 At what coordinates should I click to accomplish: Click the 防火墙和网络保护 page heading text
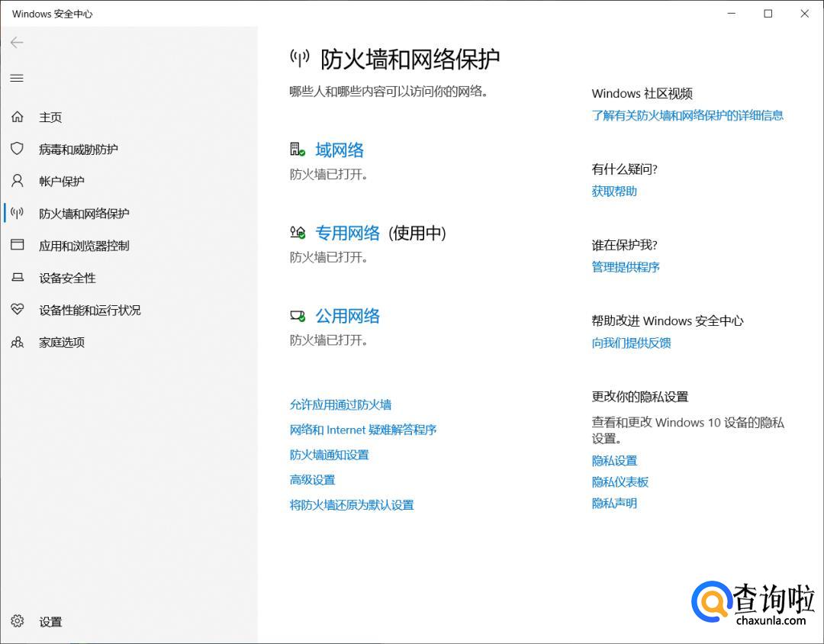coord(410,59)
